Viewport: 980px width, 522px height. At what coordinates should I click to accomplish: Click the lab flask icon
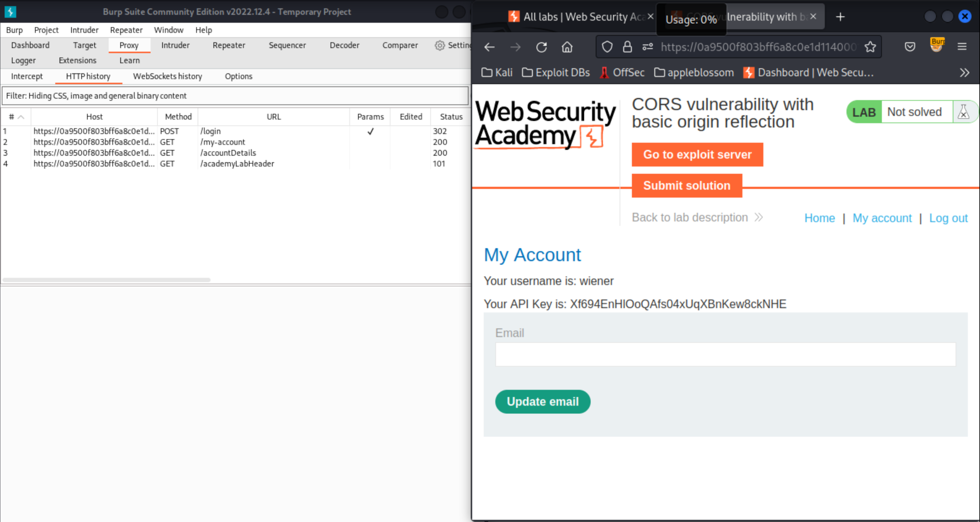963,112
